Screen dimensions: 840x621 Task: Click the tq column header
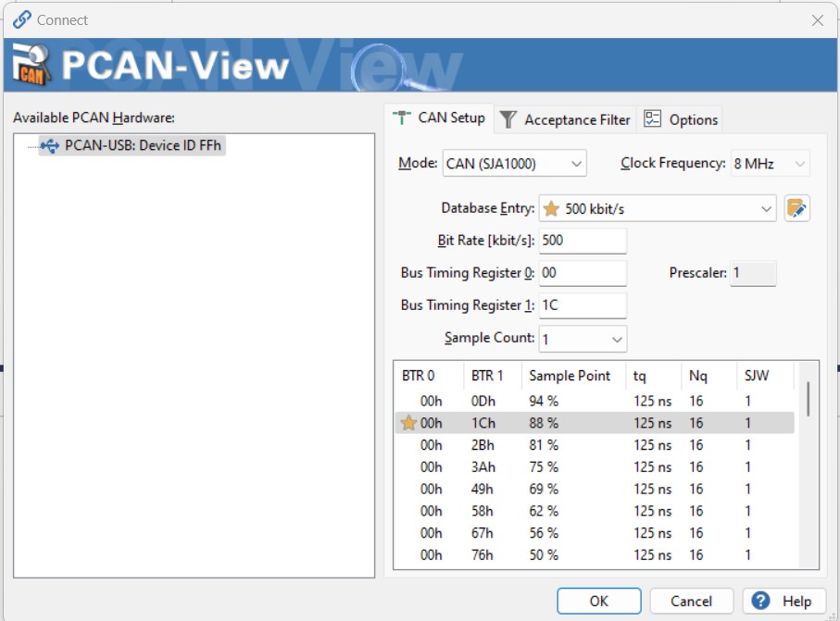tap(654, 375)
